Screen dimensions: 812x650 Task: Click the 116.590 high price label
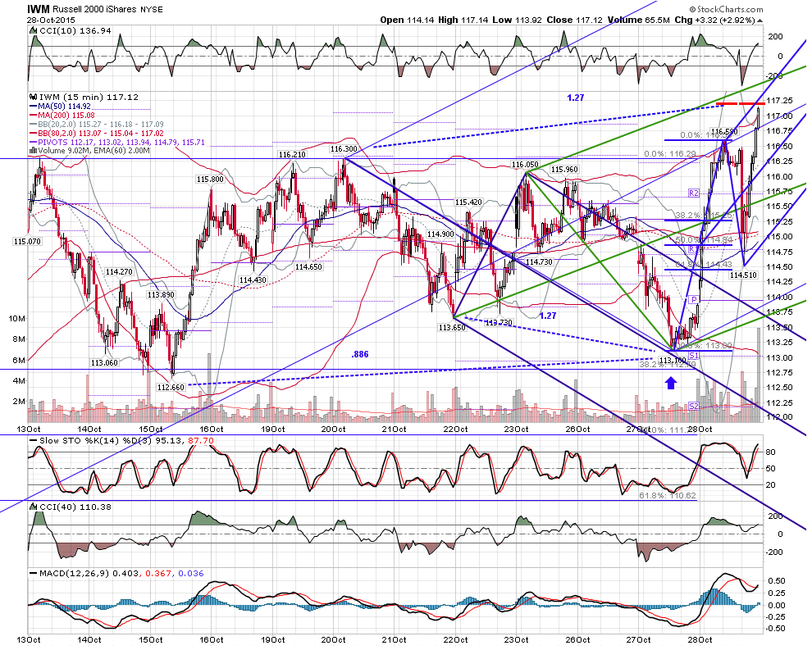724,132
